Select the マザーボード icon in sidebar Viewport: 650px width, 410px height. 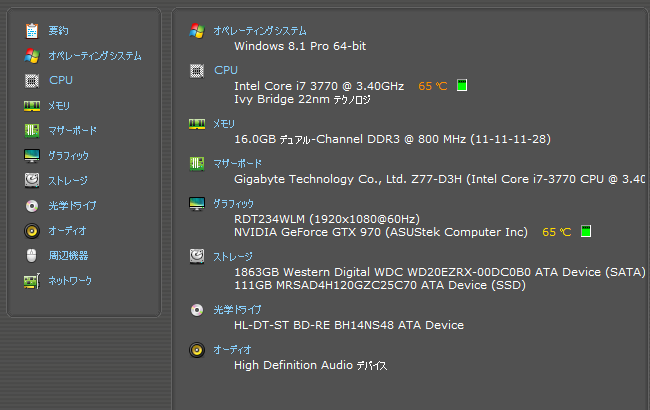(32, 131)
